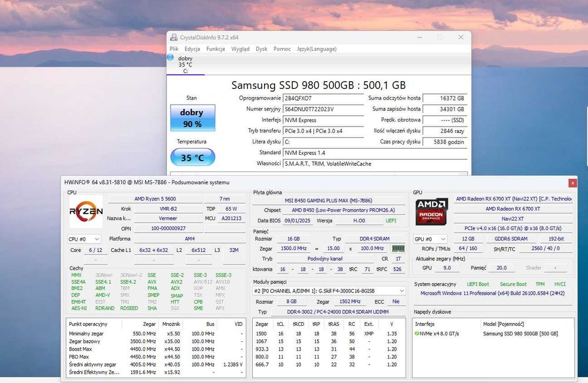
Task: Click the Samsung SSD 980 500GB drive row
Action: (493, 334)
